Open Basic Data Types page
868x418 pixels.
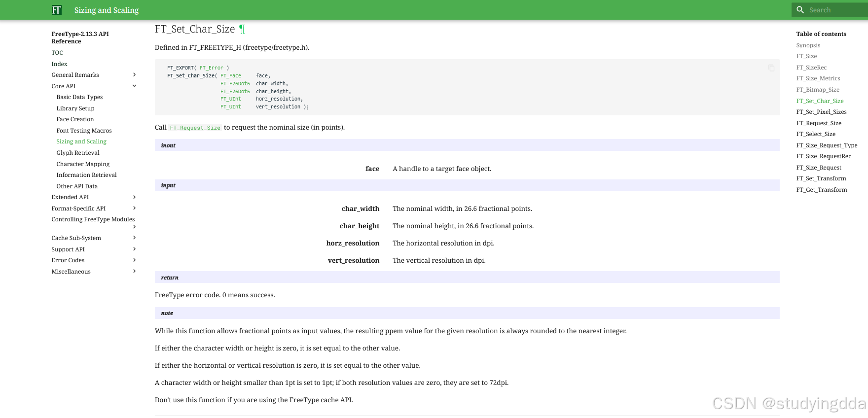click(x=79, y=97)
